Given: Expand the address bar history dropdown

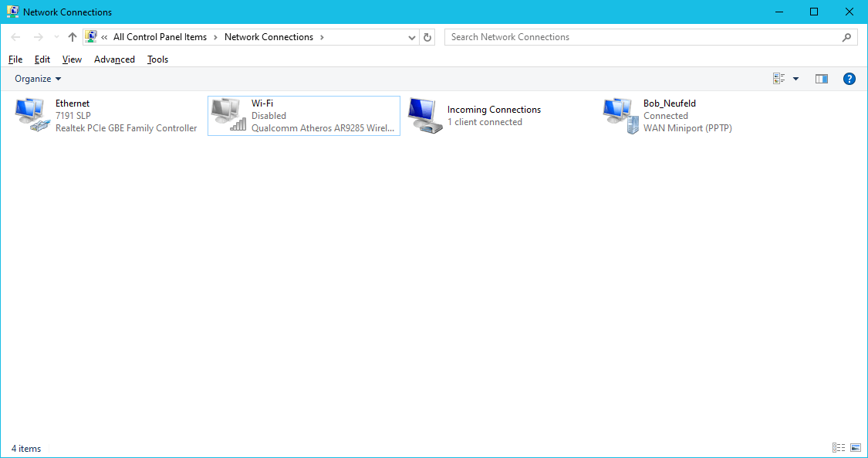Looking at the screenshot, I should 411,36.
